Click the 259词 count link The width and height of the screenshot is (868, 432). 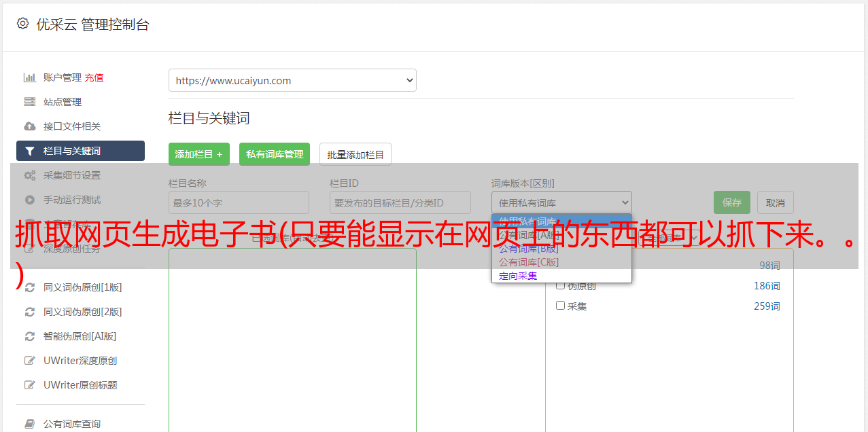[x=767, y=306]
